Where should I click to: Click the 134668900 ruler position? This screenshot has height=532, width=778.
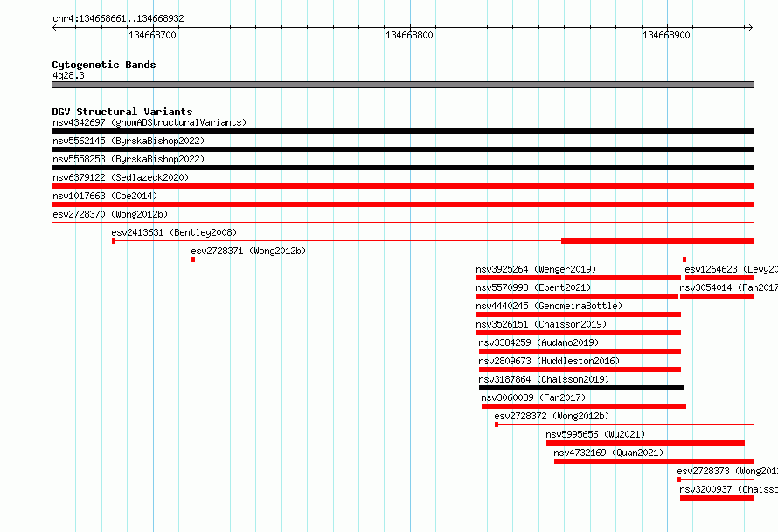click(x=666, y=35)
